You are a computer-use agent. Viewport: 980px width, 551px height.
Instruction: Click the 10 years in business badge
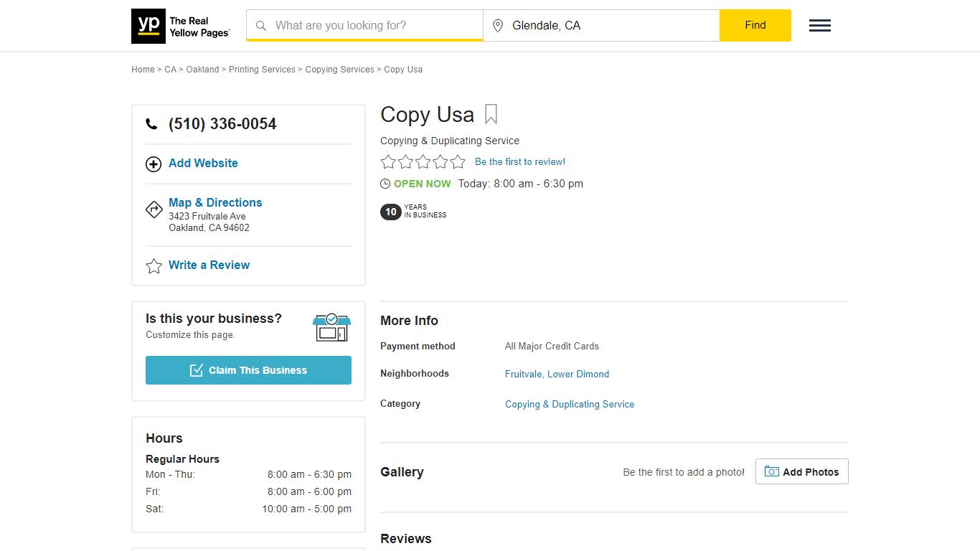tap(413, 212)
